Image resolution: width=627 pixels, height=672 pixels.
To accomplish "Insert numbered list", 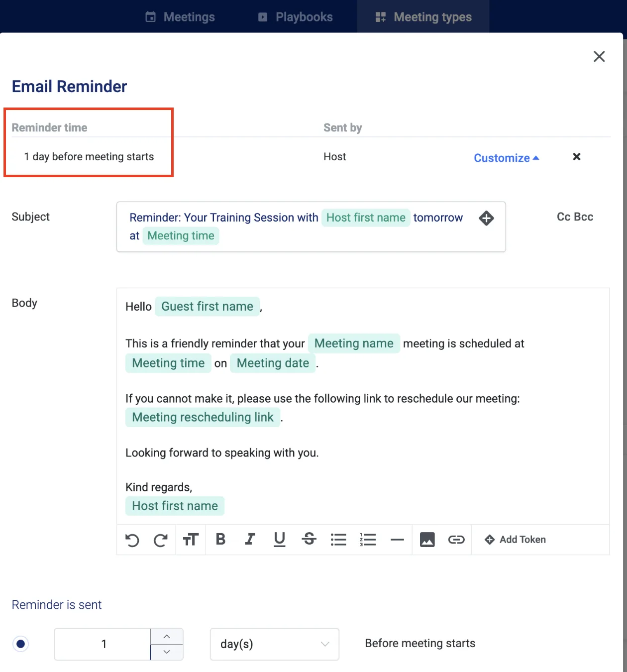I will coord(368,540).
